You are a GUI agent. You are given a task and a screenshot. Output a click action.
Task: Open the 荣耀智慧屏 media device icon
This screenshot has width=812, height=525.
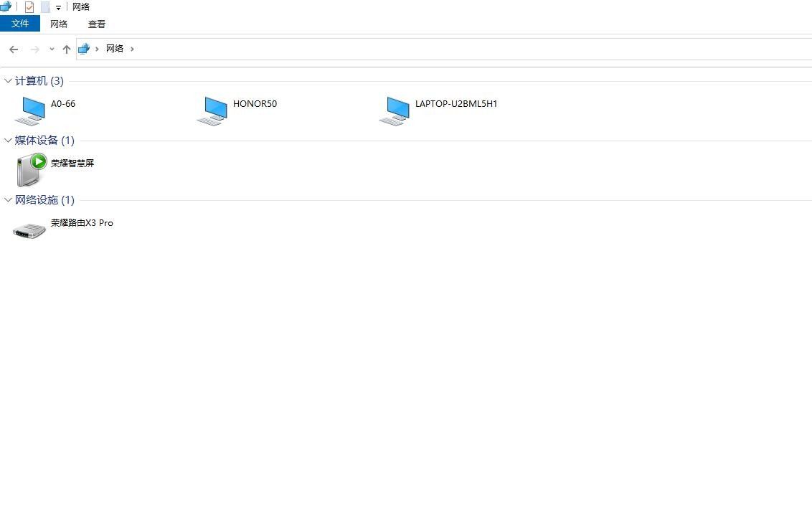point(31,170)
